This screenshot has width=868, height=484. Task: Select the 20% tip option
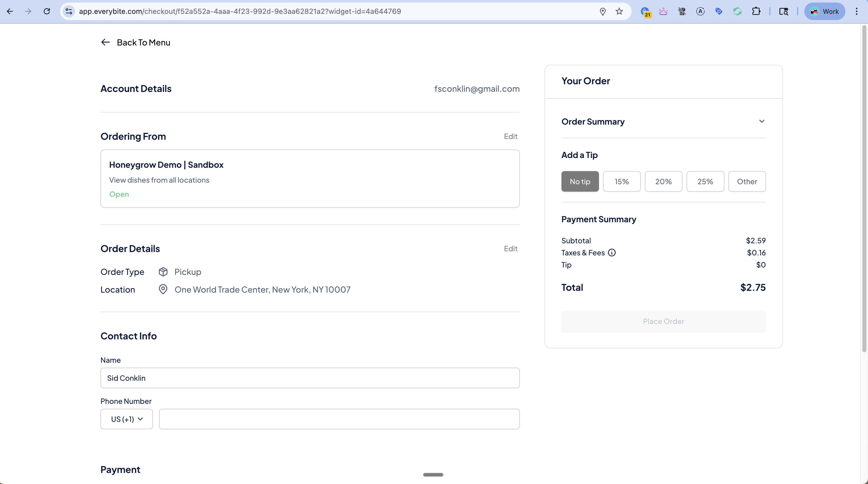tap(663, 182)
